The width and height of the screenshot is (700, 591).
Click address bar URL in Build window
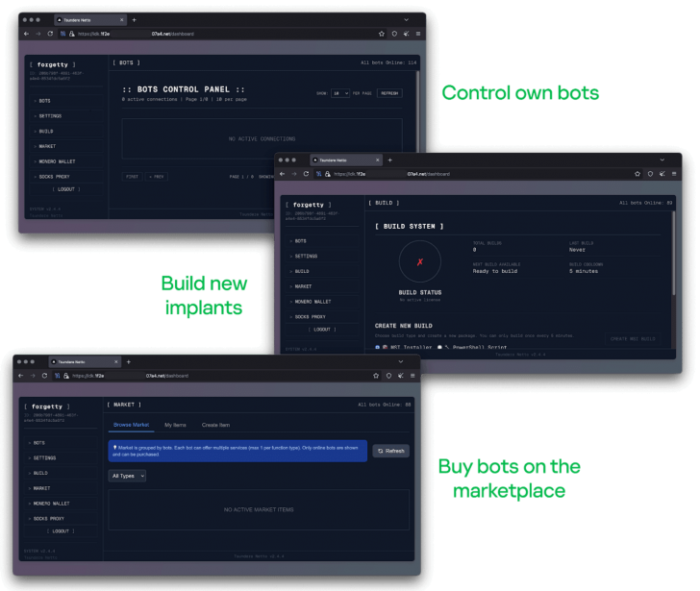tap(391, 174)
